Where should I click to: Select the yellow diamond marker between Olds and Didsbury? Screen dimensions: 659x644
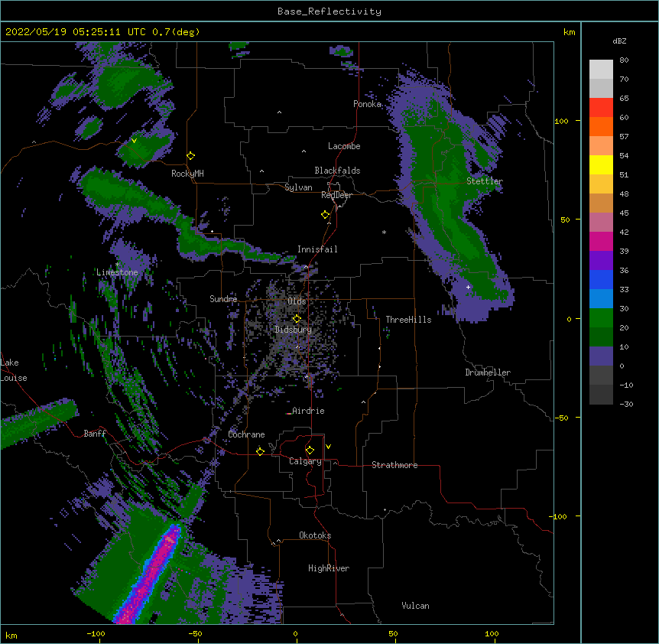coord(297,318)
